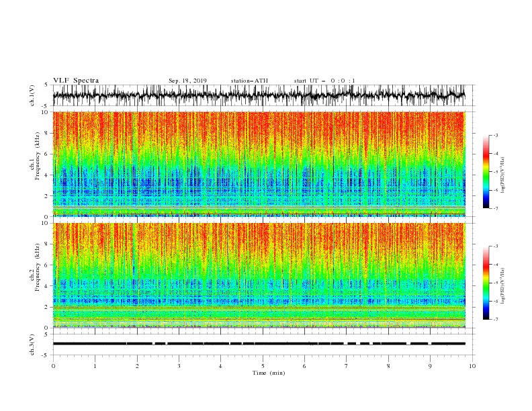Click the 'ch.1(V)' waveform axis label
The width and height of the screenshot is (532, 411).
(32, 95)
